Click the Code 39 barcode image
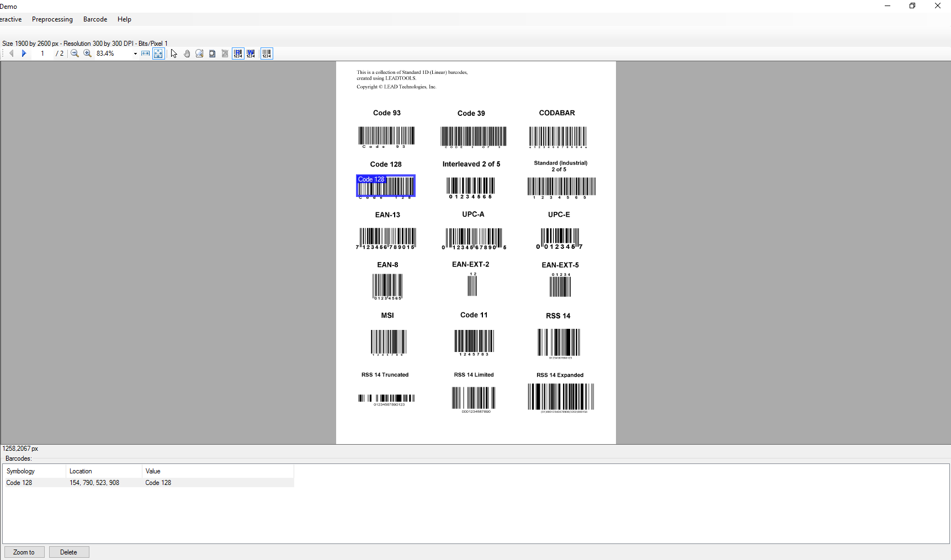951x560 pixels. pyautogui.click(x=474, y=137)
